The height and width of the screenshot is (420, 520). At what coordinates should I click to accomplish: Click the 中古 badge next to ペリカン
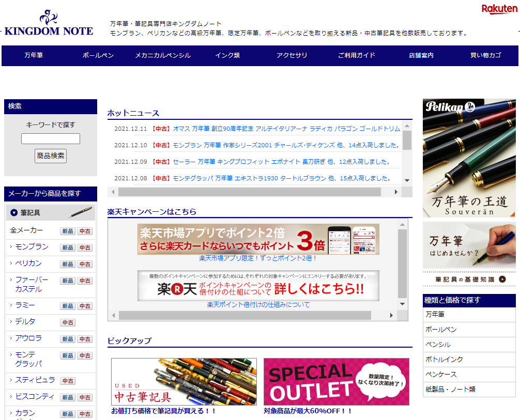(85, 265)
